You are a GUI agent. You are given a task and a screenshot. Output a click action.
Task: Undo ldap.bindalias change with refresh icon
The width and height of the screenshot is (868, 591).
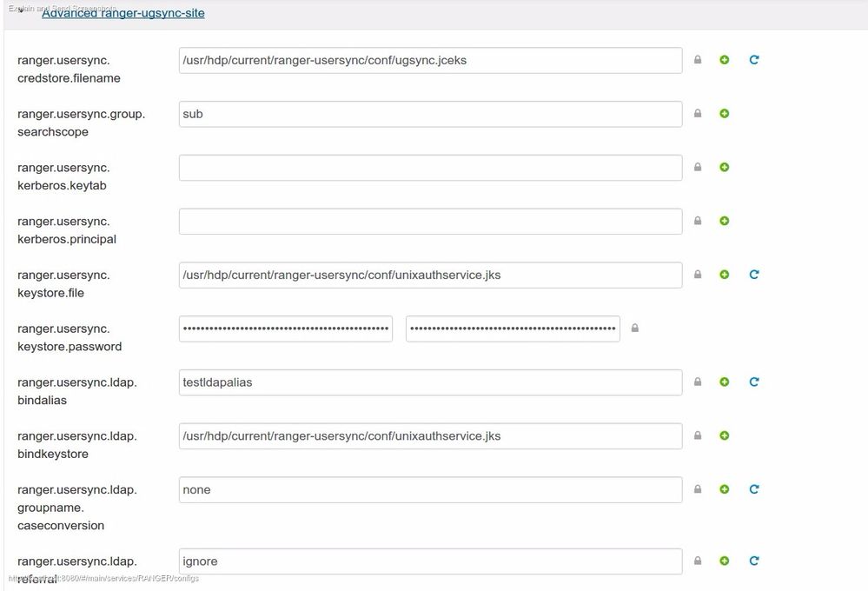(x=754, y=382)
